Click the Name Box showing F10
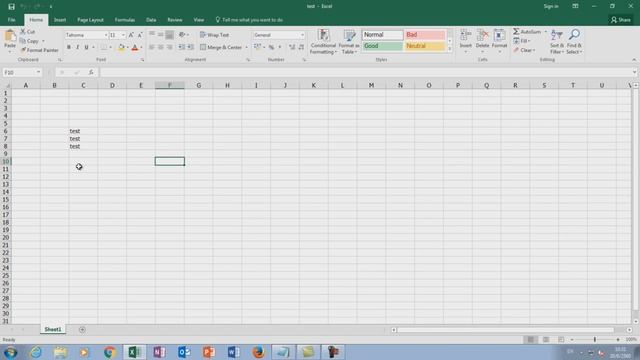640x360 pixels. [22, 72]
